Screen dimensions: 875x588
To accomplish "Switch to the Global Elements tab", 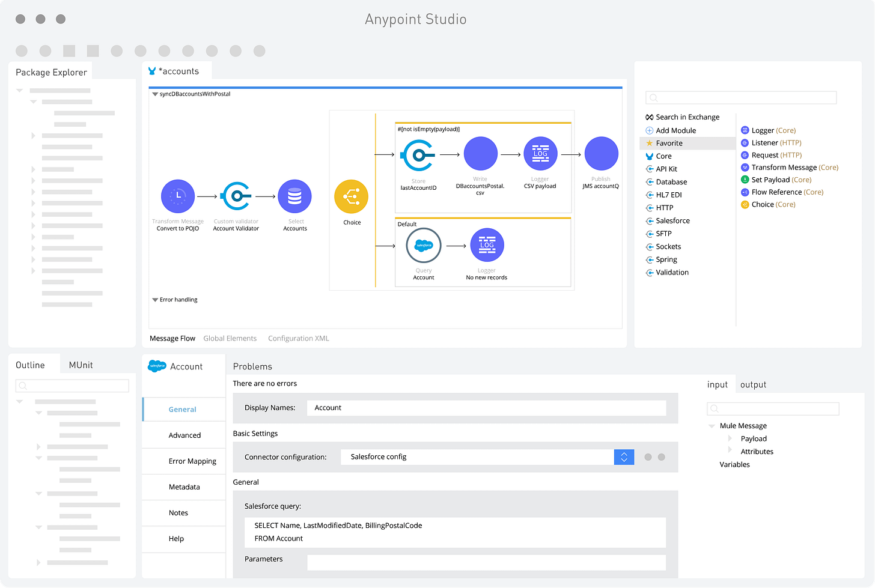I will tap(230, 338).
